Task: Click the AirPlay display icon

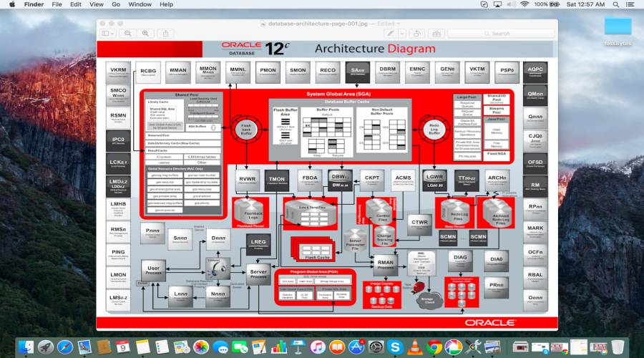Action: (x=497, y=4)
